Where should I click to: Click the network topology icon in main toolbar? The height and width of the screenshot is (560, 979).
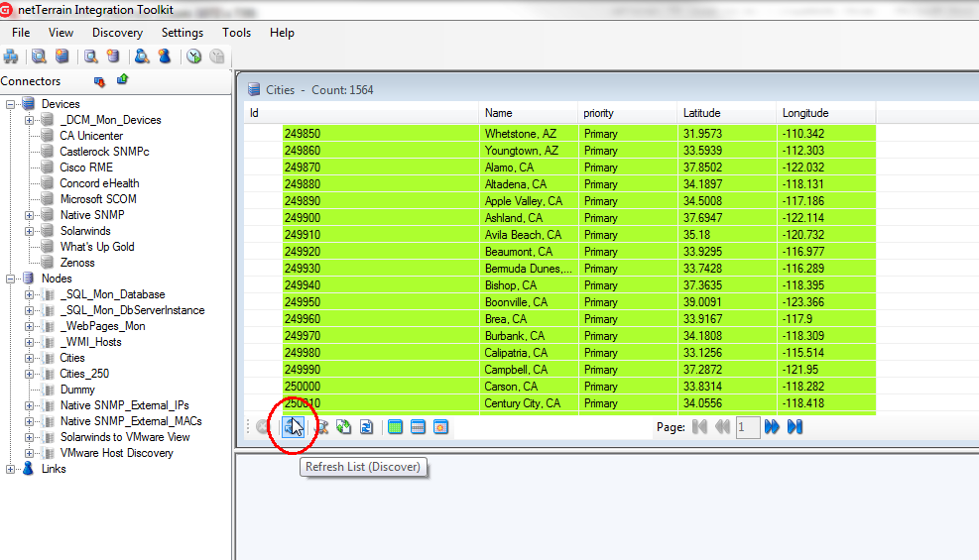pos(11,56)
